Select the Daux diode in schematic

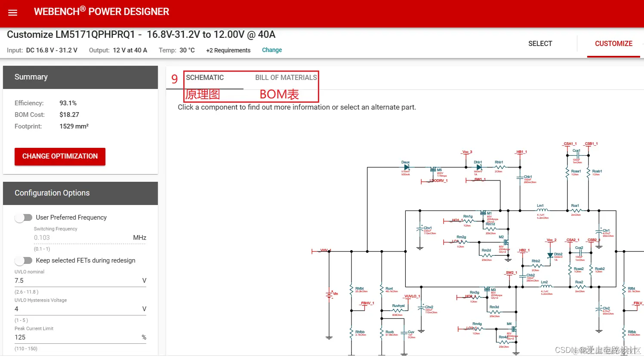pyautogui.click(x=406, y=167)
